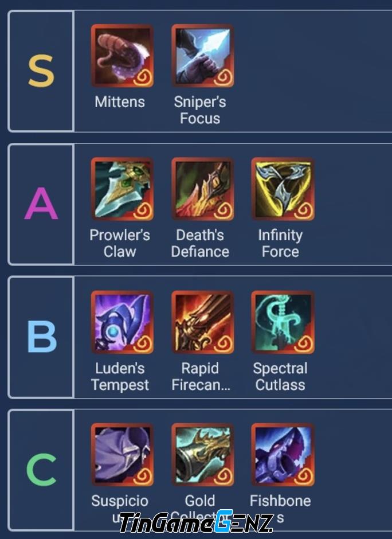Select the Infinity Force name text
392x539 pixels.
(x=280, y=243)
